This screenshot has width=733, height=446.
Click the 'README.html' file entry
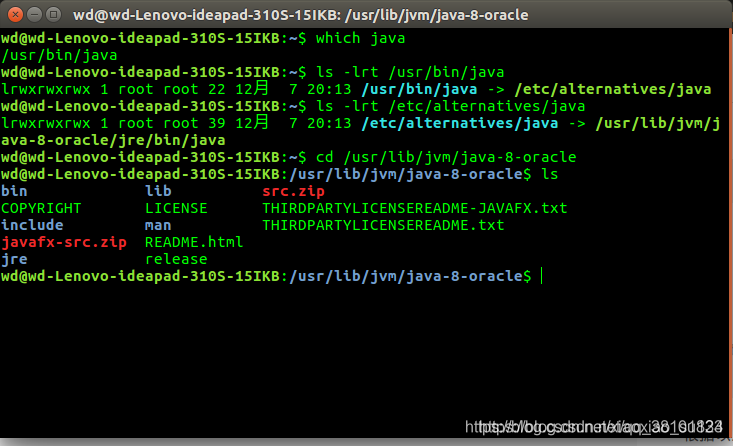pos(194,242)
